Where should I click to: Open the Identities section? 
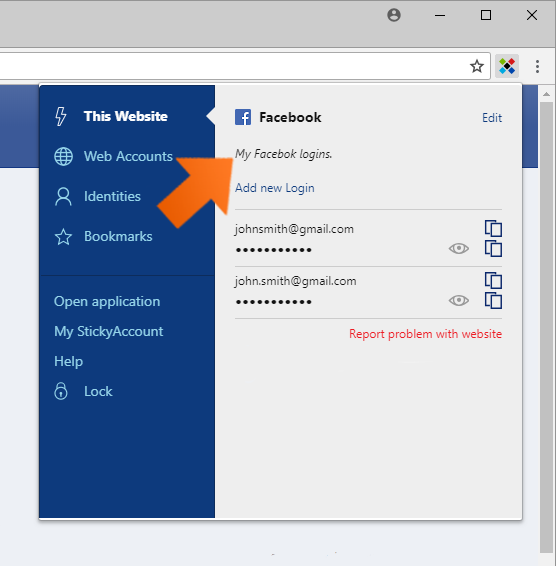[x=112, y=196]
